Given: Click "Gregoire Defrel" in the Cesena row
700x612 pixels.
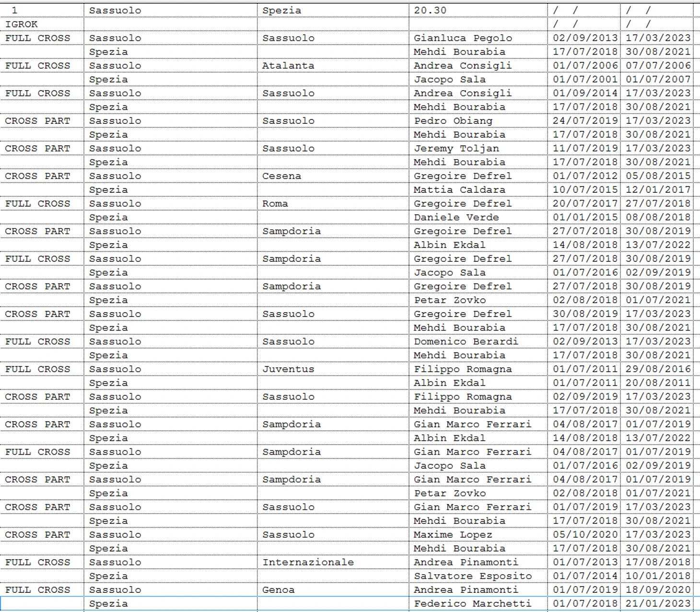Looking at the screenshot, I should point(463,176).
